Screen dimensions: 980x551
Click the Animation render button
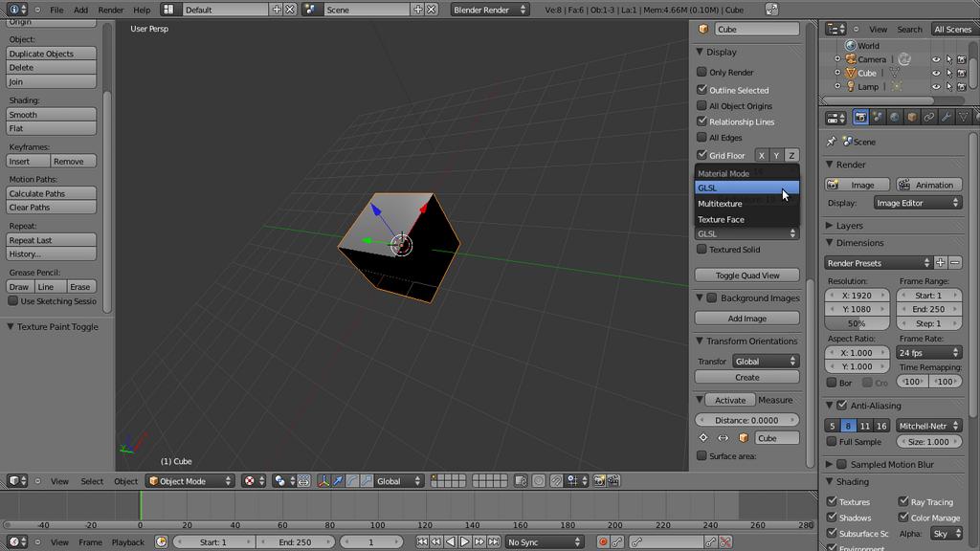coord(928,185)
